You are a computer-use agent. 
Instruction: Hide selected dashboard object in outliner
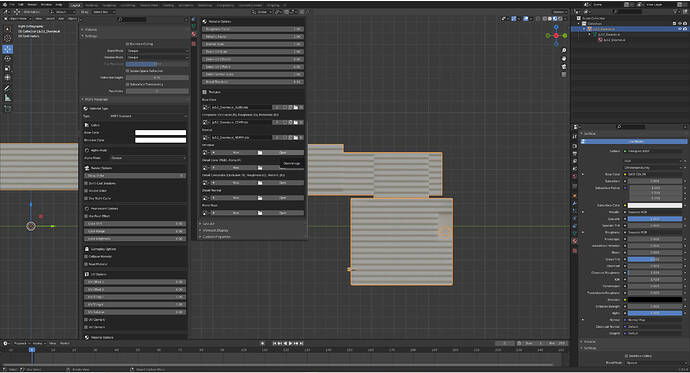pyautogui.click(x=679, y=29)
